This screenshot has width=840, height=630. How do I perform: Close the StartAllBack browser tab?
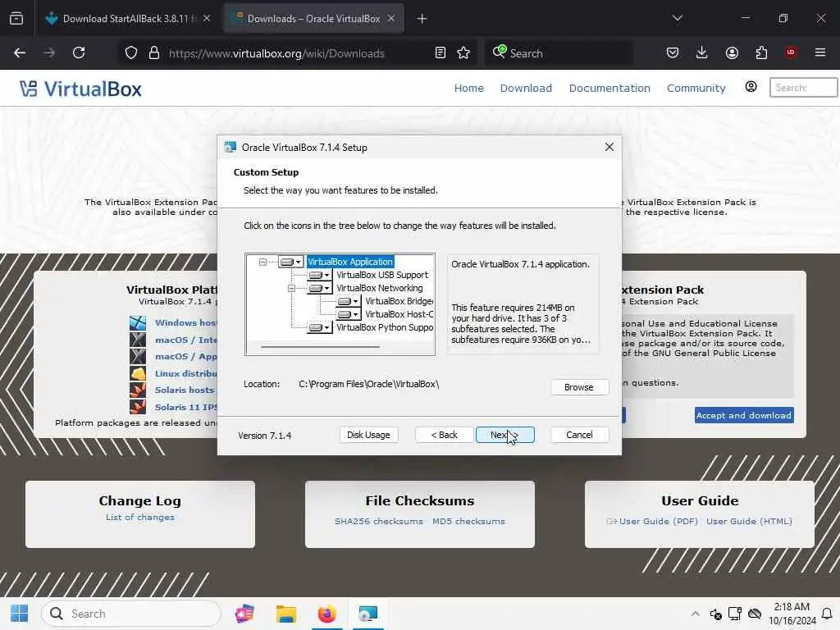click(x=207, y=19)
